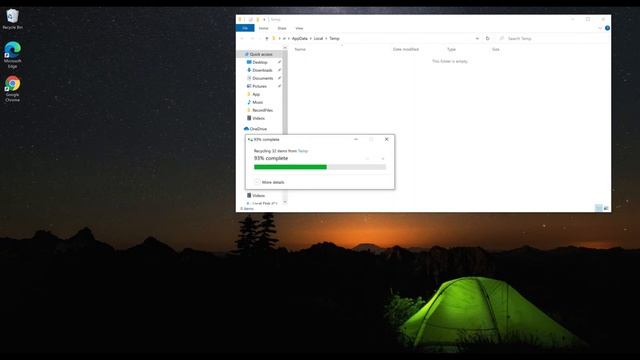Open the Quick Access Toolbar dropdown arrow

coord(264,19)
